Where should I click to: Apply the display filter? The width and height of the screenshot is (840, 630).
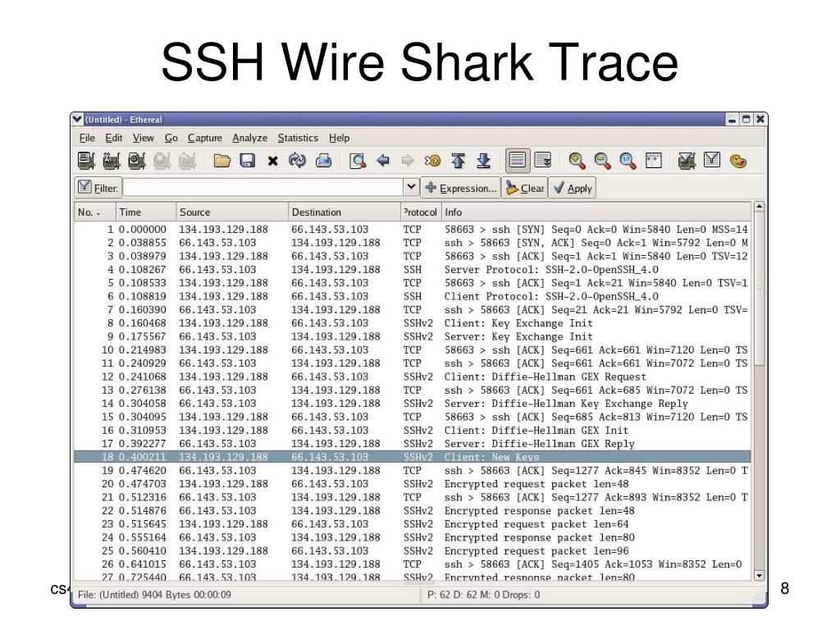[x=572, y=188]
